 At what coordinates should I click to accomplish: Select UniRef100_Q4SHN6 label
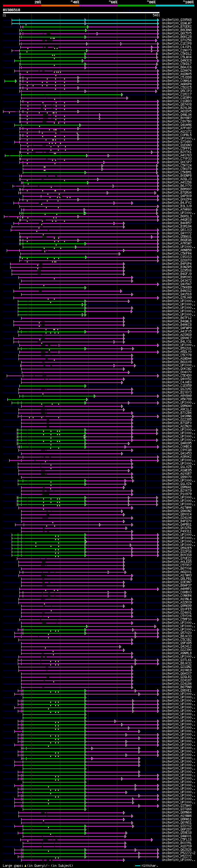pos(176,416)
